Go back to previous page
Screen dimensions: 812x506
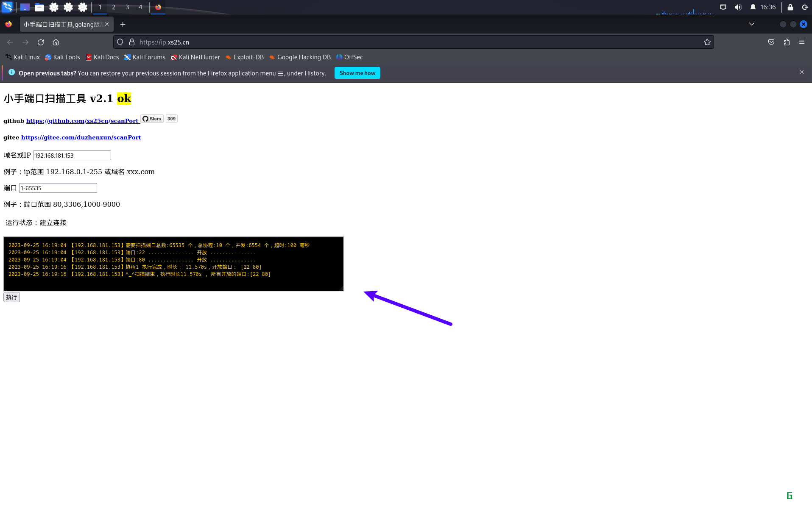pos(10,42)
